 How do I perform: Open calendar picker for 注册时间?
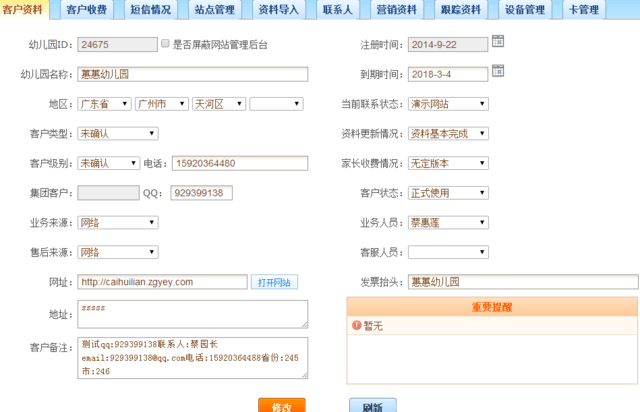(498, 41)
